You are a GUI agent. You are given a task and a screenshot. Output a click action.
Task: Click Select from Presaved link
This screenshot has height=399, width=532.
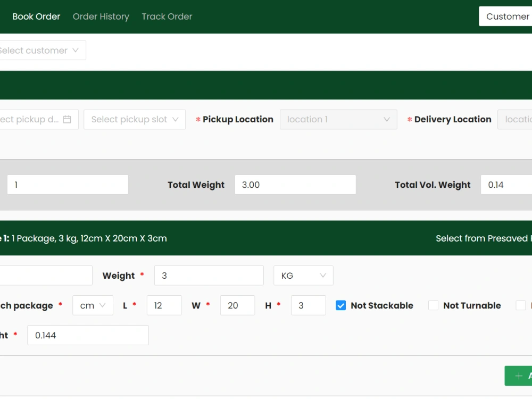(483, 238)
